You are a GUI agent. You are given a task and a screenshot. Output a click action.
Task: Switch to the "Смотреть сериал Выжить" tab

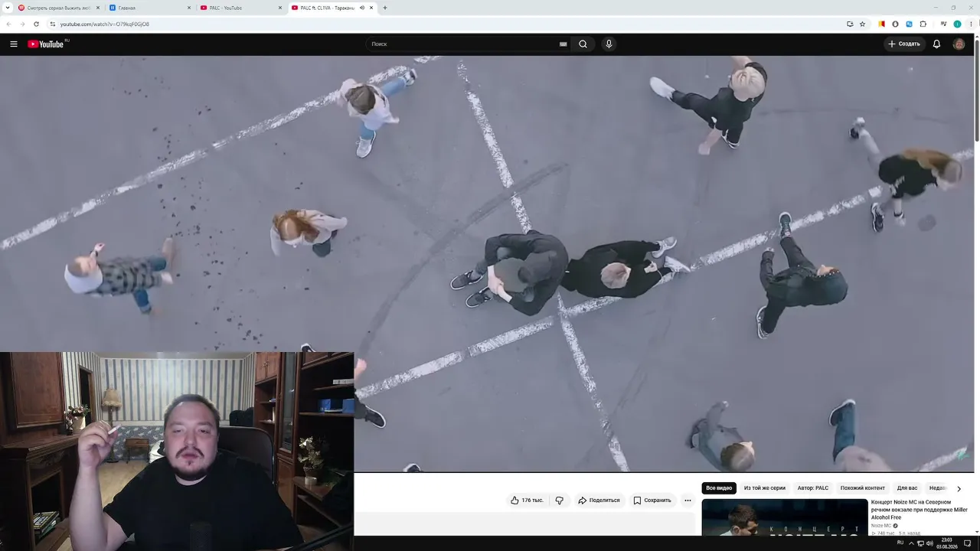(58, 8)
